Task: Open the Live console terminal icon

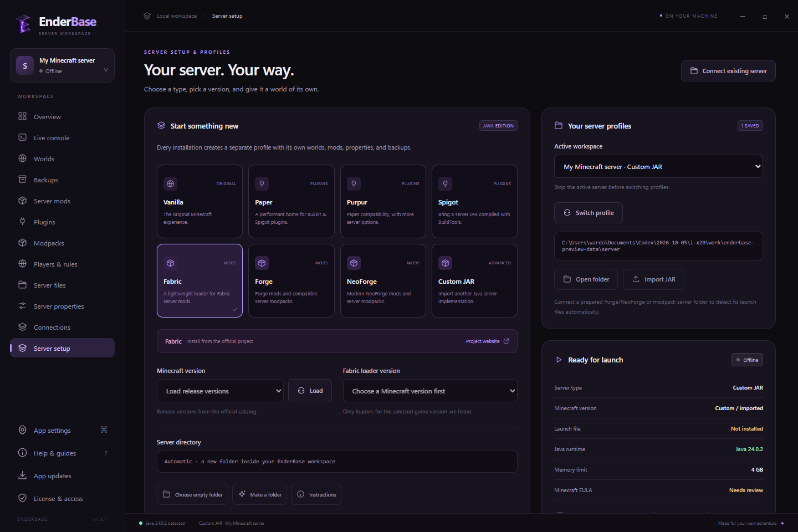Action: (x=22, y=137)
